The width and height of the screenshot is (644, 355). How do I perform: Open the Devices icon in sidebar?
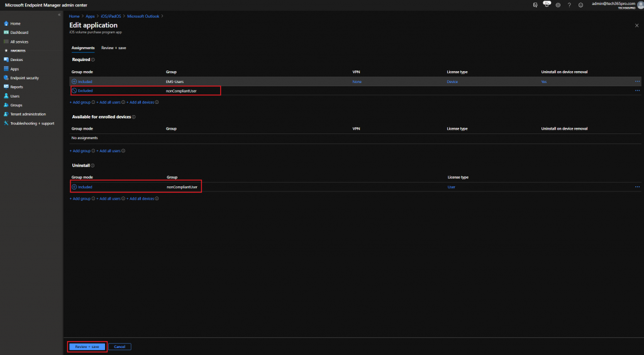(6, 60)
